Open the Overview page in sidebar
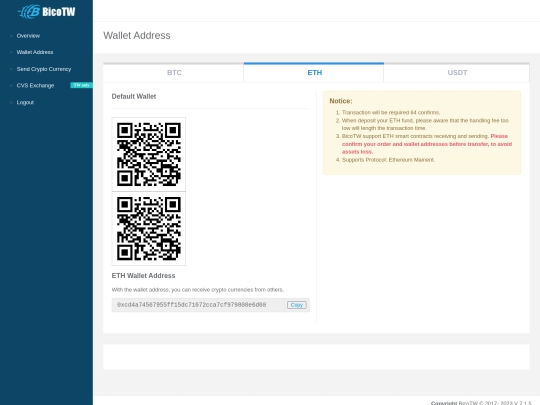Viewport: 540px width, 405px height. (x=28, y=36)
